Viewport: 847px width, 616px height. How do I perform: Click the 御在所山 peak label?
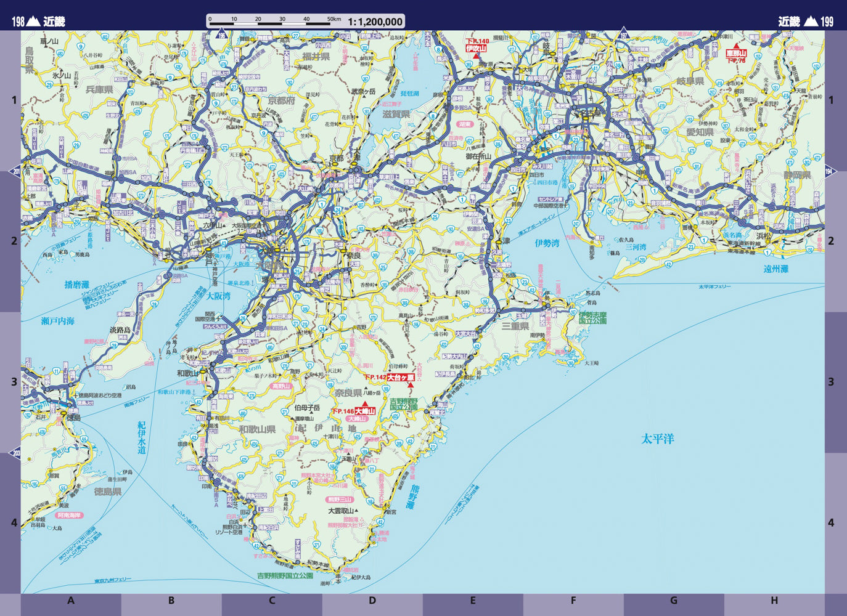[x=478, y=156]
